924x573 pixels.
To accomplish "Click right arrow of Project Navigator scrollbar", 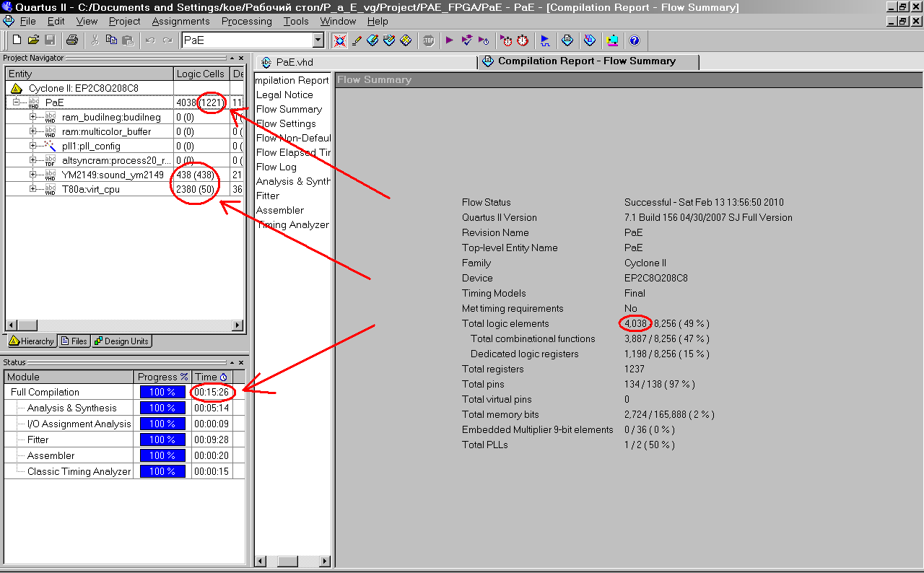I will [237, 325].
